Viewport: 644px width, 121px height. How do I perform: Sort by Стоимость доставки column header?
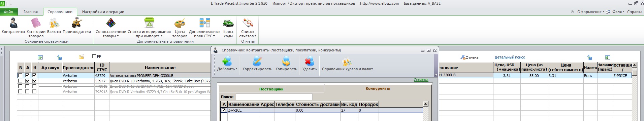click(318, 105)
